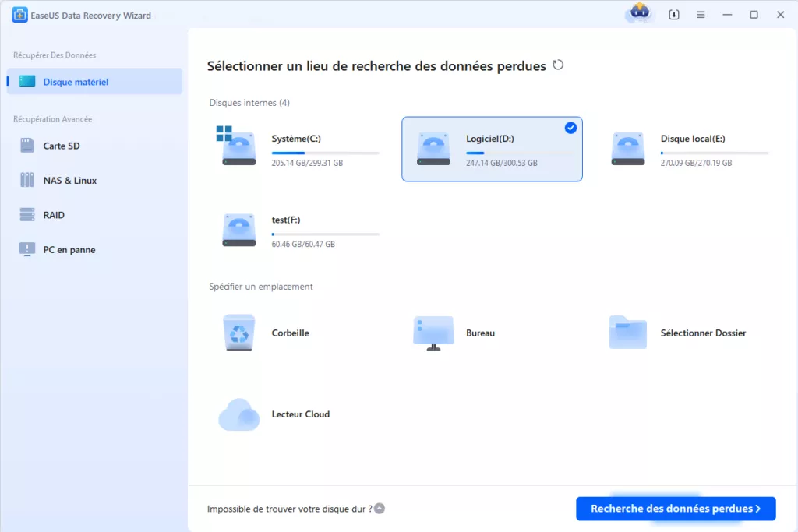Open the Lecteur Cloud icon

[238, 414]
